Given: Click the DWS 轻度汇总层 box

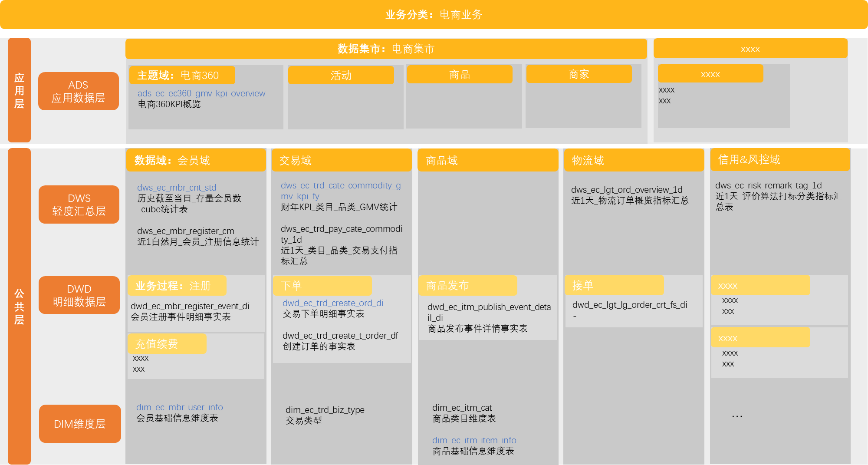Looking at the screenshot, I should click(79, 204).
